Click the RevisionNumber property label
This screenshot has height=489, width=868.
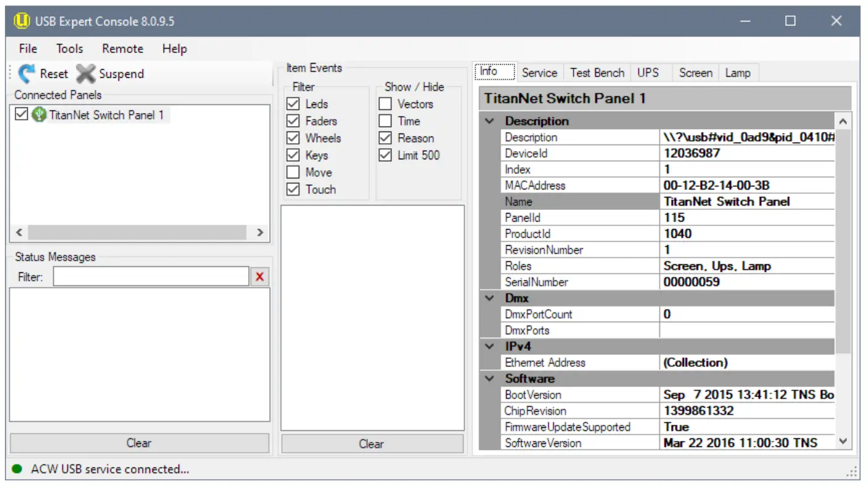(544, 250)
